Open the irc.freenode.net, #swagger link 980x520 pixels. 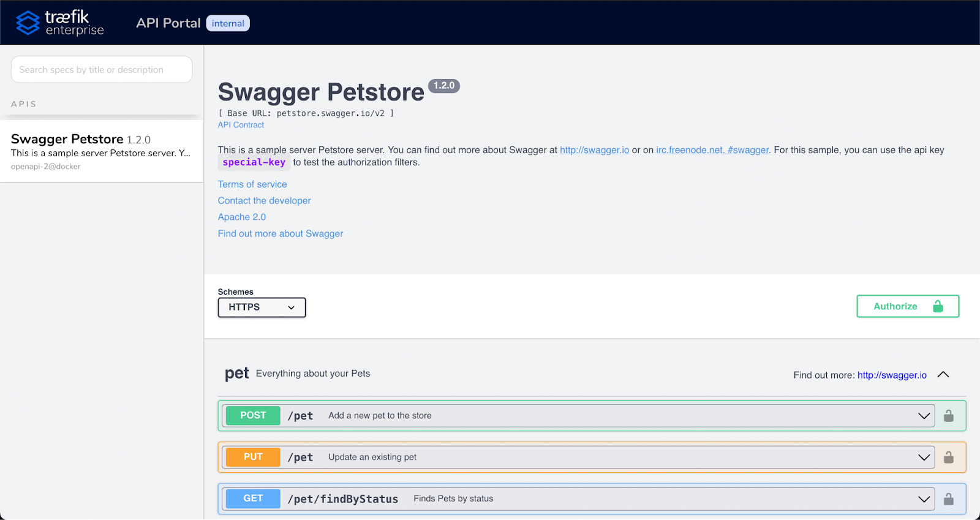pyautogui.click(x=712, y=150)
